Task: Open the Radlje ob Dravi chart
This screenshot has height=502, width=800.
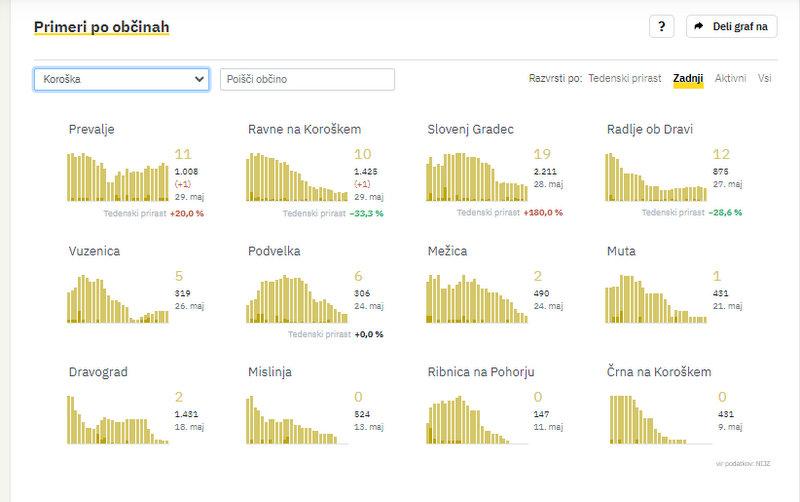Action: 656,176
